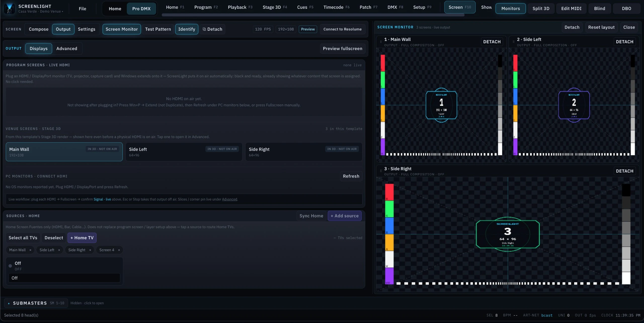Select the Off source radio dot
This screenshot has height=323, width=644.
click(x=10, y=266)
